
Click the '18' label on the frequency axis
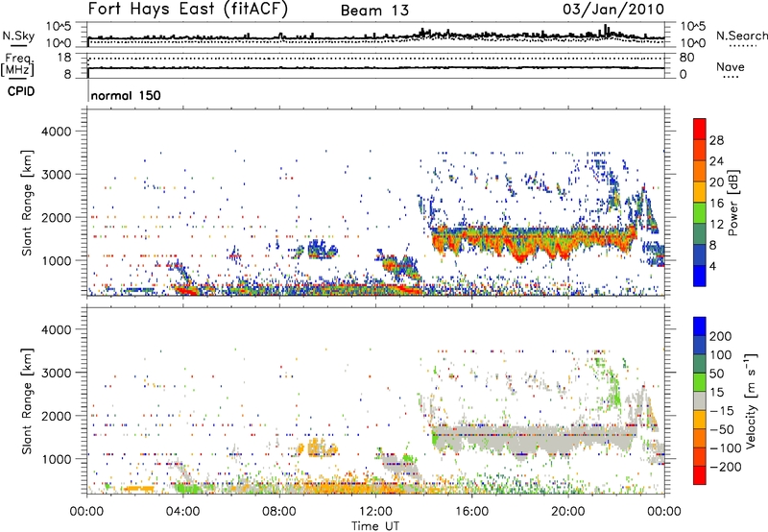(x=64, y=58)
